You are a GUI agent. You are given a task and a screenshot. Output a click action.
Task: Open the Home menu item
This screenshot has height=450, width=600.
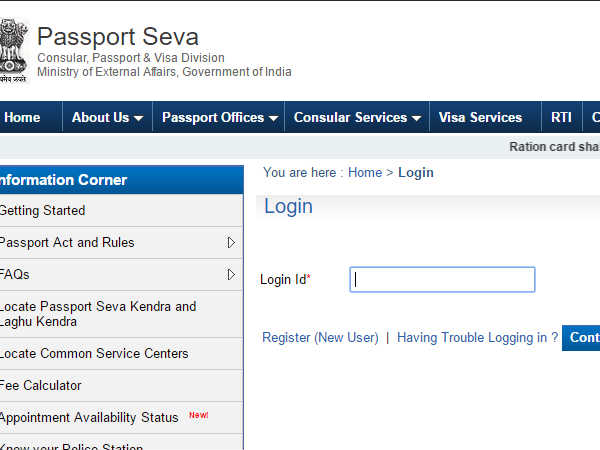[x=21, y=117]
